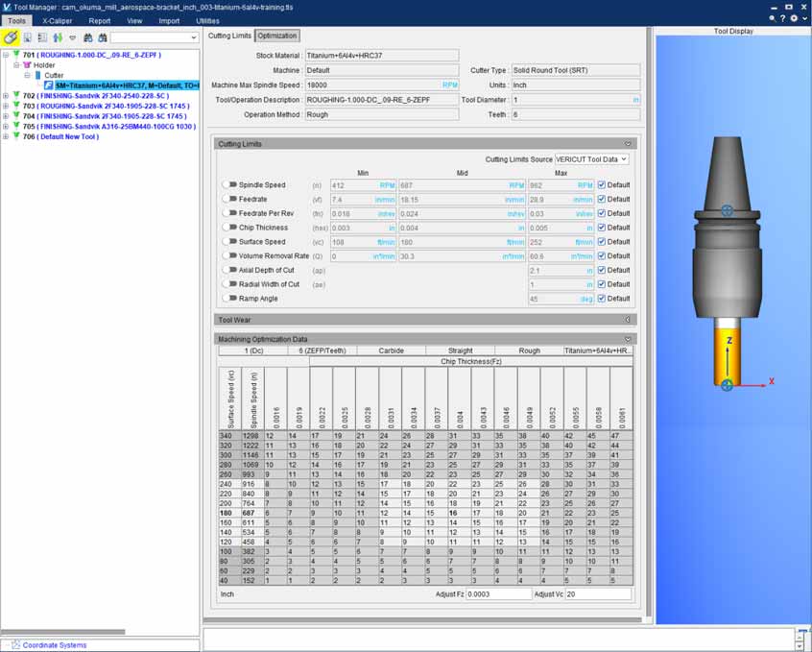Expand the Tool Wear section

[628, 320]
